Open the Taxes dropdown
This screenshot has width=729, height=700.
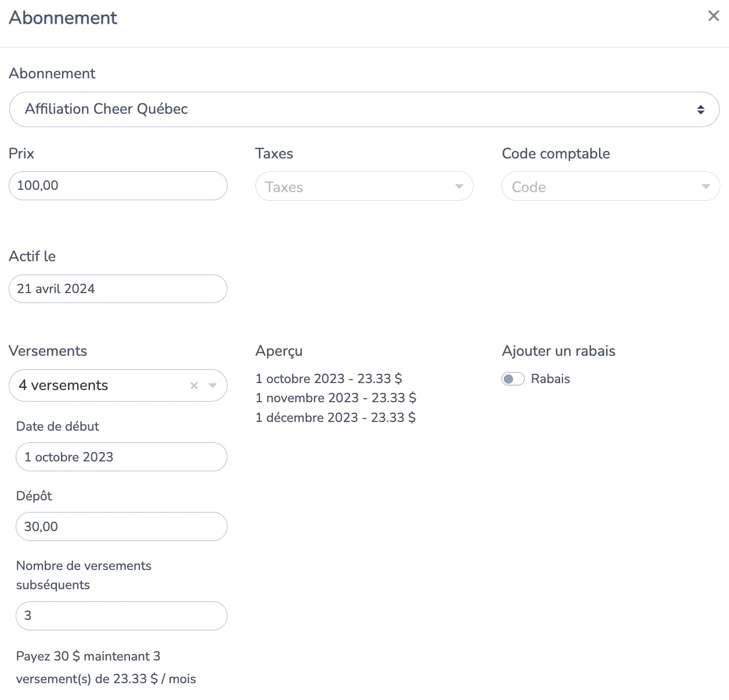(364, 186)
